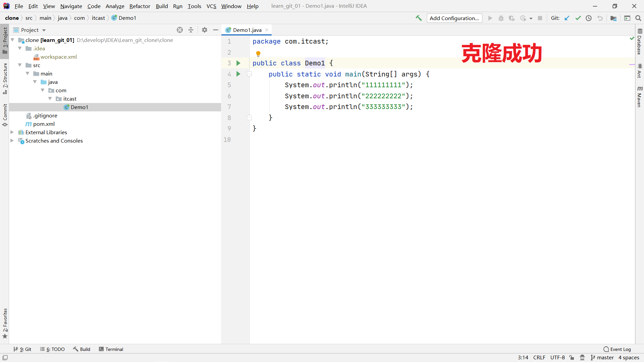
Task: Click master branch in status bar
Action: pos(602,358)
